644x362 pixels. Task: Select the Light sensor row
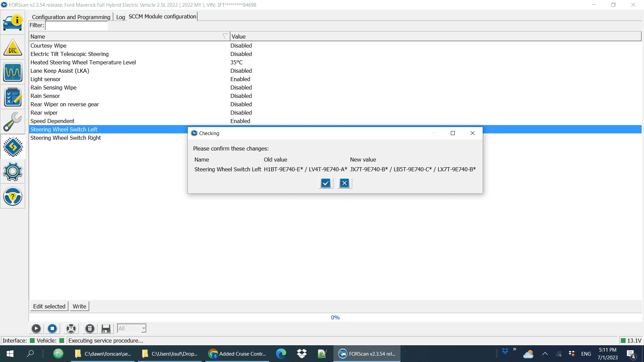coord(335,79)
